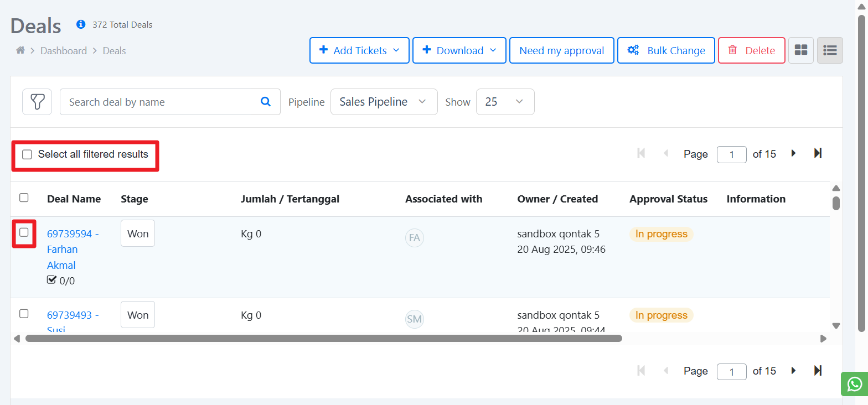The image size is (868, 405).
Task: Open WhatsApp chat widget
Action: pos(854,383)
